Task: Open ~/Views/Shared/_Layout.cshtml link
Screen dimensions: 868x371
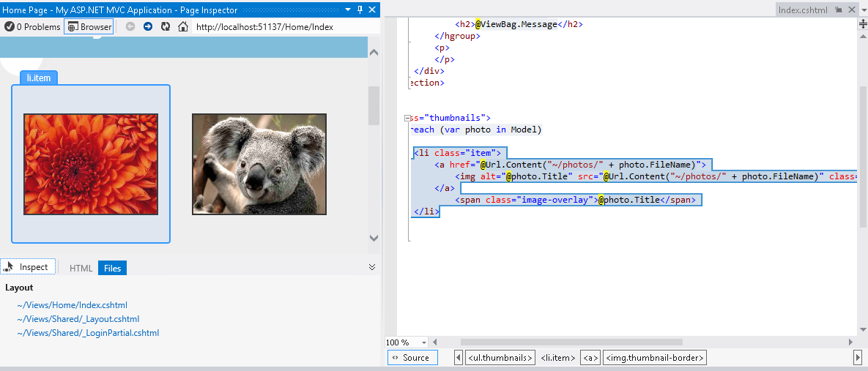Action: [x=78, y=319]
